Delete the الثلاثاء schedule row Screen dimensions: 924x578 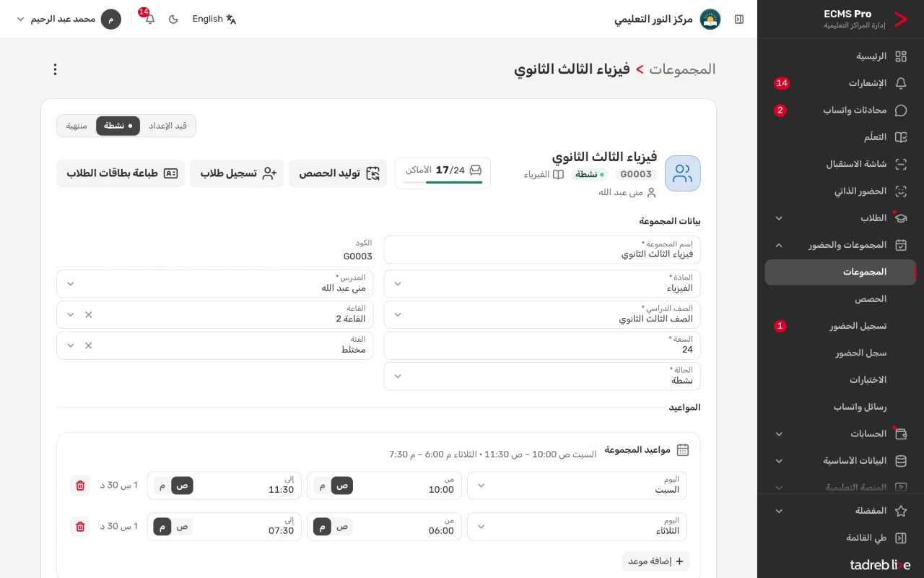pyautogui.click(x=80, y=527)
